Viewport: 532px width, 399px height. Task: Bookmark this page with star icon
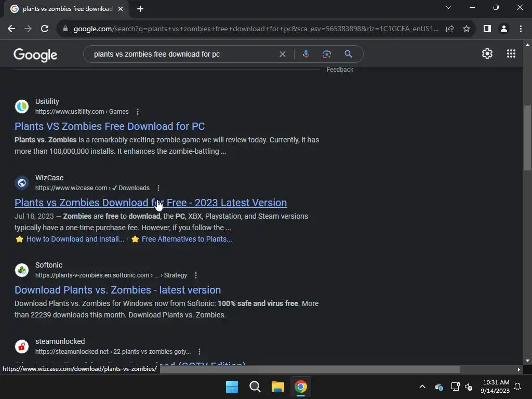pos(467,29)
